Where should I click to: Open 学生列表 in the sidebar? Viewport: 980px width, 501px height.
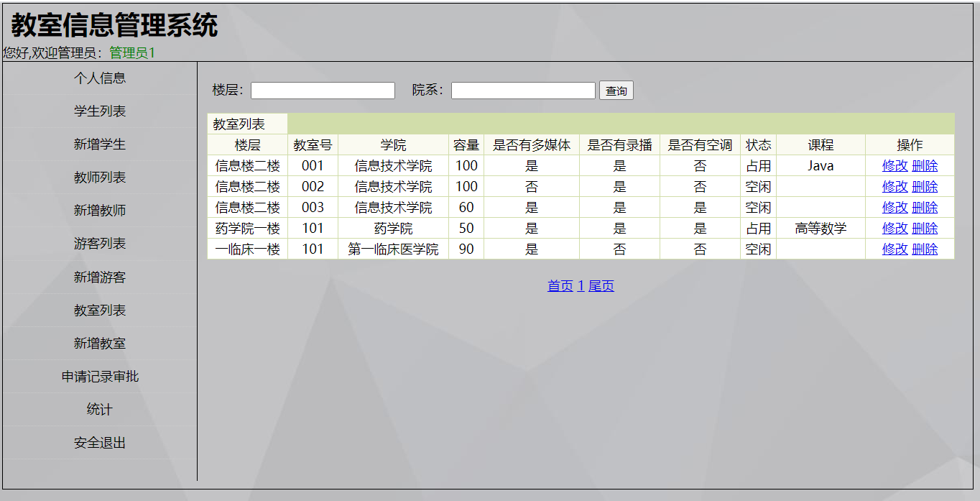[x=100, y=111]
